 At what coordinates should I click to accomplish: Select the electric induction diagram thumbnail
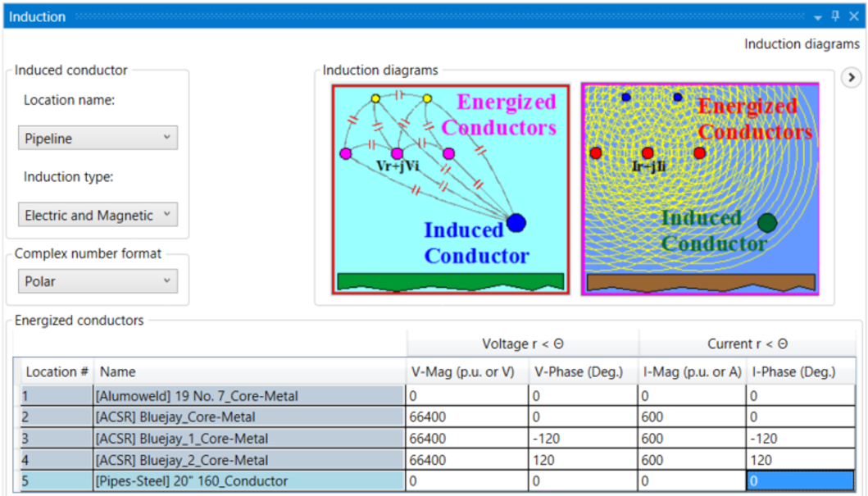pyautogui.click(x=450, y=189)
